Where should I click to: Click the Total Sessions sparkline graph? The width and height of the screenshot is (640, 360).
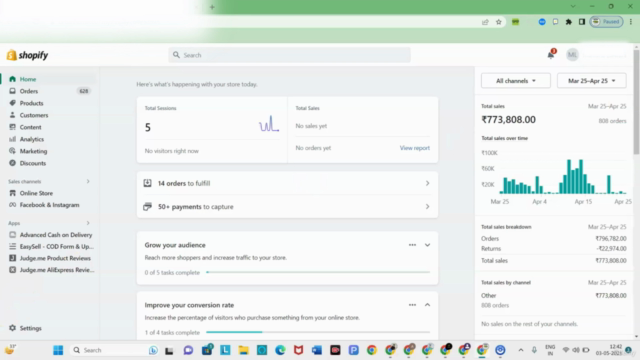[x=269, y=124]
